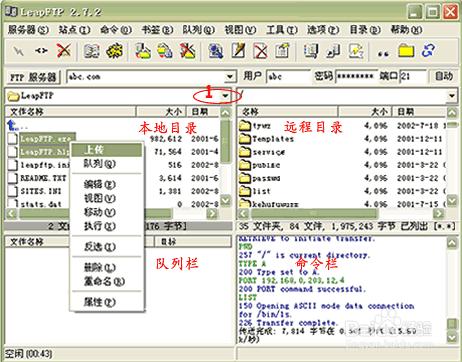Click the pencil edit document toolbar icon

point(238,51)
